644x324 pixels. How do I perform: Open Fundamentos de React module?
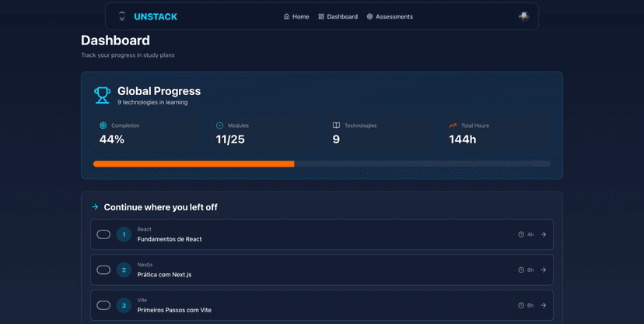pyautogui.click(x=321, y=234)
